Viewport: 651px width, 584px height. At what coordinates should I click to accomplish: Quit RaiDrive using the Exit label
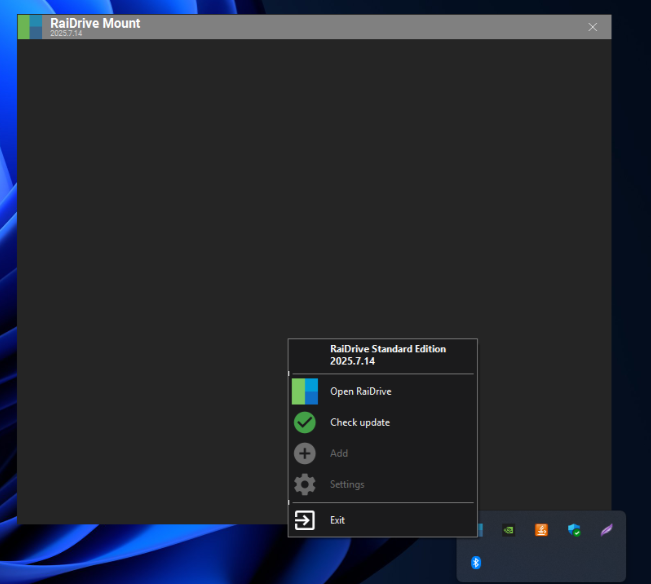click(337, 520)
